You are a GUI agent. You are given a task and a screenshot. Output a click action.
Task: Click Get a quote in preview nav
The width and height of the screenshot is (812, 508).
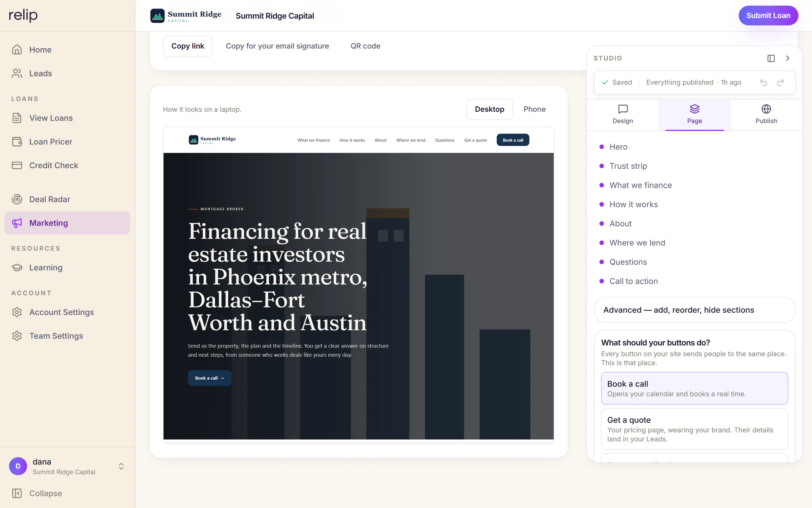(475, 140)
